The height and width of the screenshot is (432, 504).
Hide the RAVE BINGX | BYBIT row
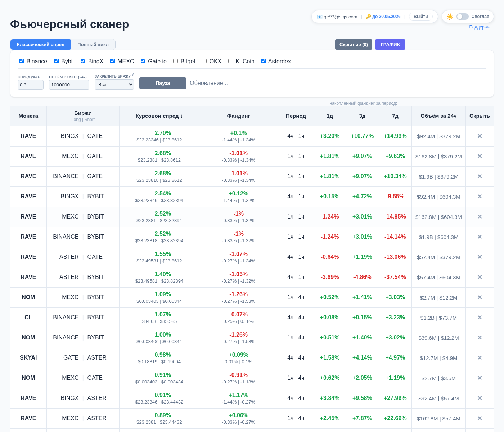(x=480, y=197)
